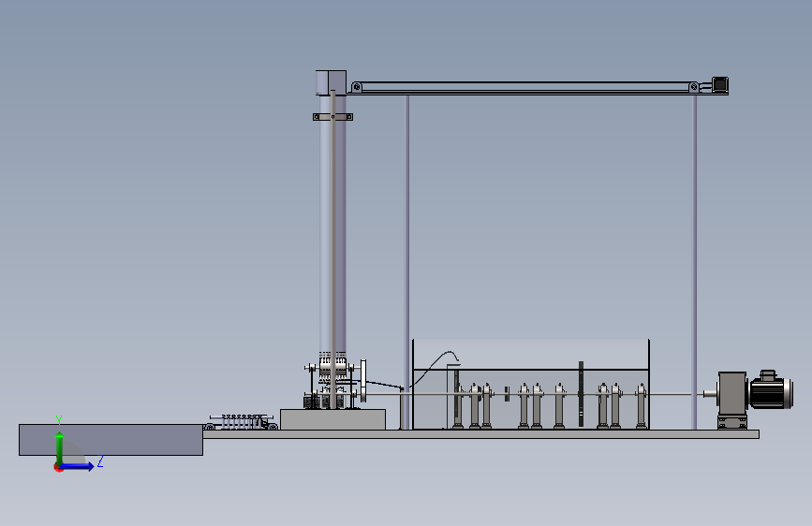
Task: Select the white vertical disc beside the column mechanism
Action: click(x=363, y=381)
